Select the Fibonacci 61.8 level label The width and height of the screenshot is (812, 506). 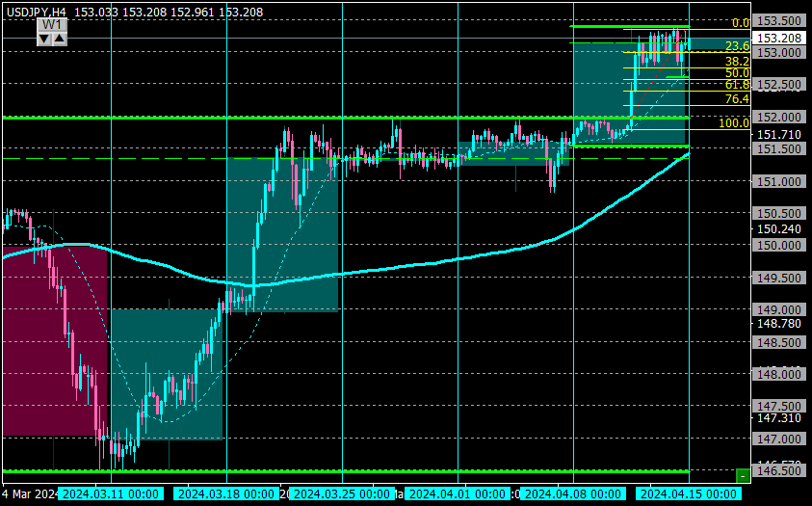click(x=738, y=85)
